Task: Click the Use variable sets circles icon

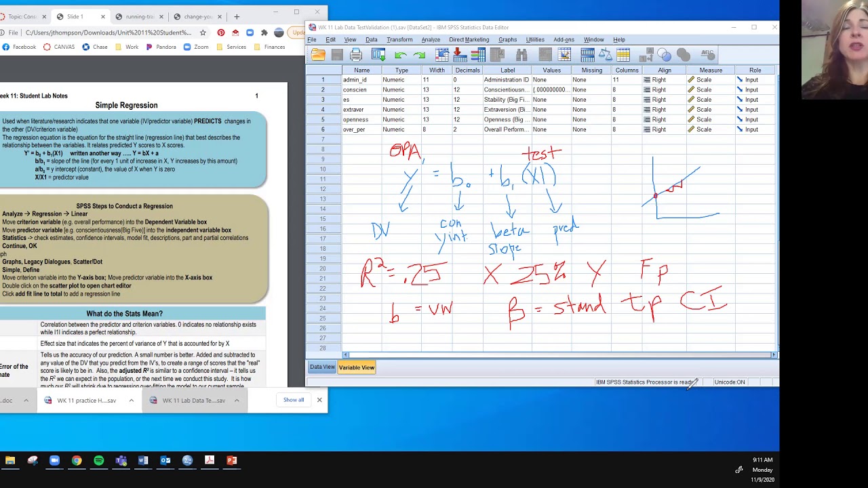Action: pos(664,55)
